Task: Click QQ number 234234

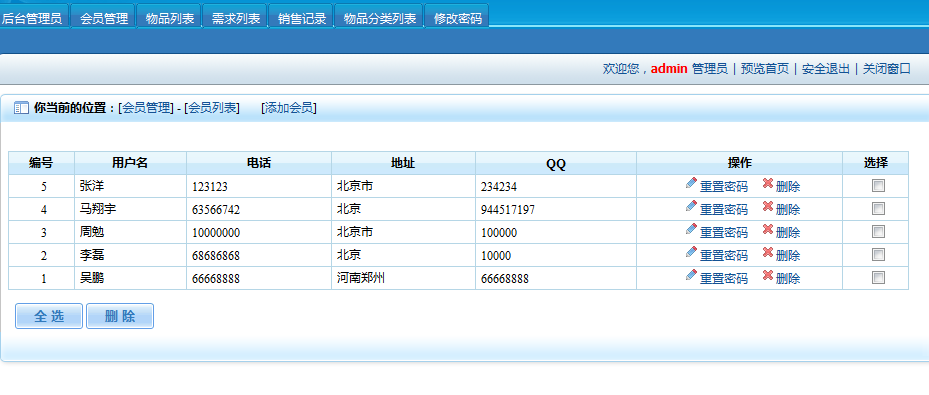Action: click(x=499, y=187)
